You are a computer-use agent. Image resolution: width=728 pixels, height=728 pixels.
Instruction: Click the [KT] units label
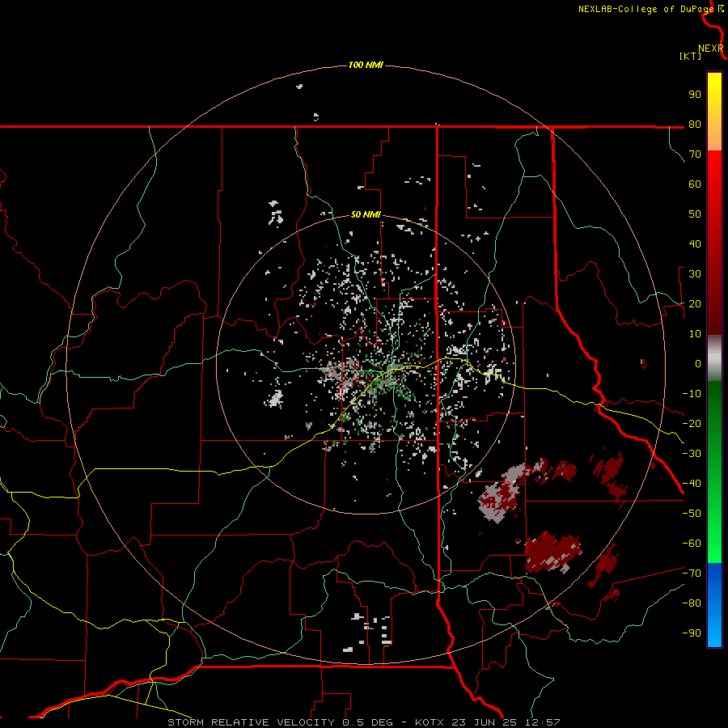690,56
